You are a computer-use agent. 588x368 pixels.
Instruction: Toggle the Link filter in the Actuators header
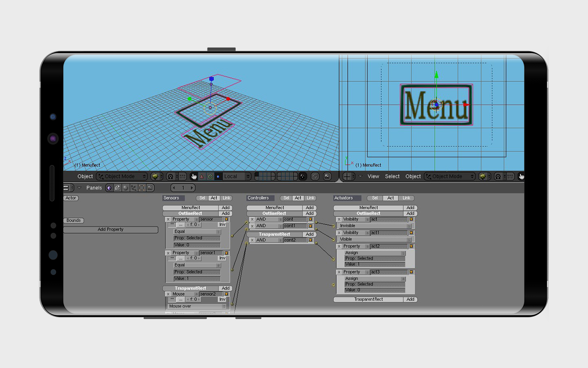407,198
